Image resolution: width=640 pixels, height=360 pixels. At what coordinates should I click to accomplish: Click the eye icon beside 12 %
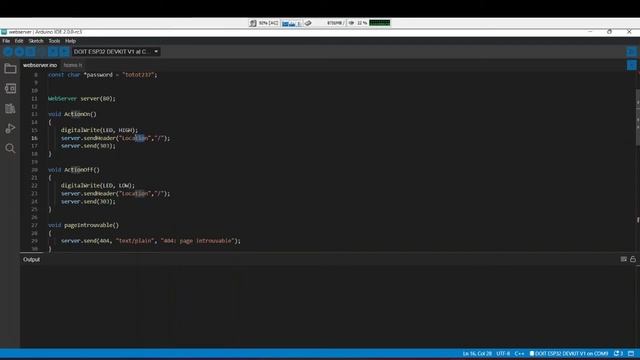[351, 23]
